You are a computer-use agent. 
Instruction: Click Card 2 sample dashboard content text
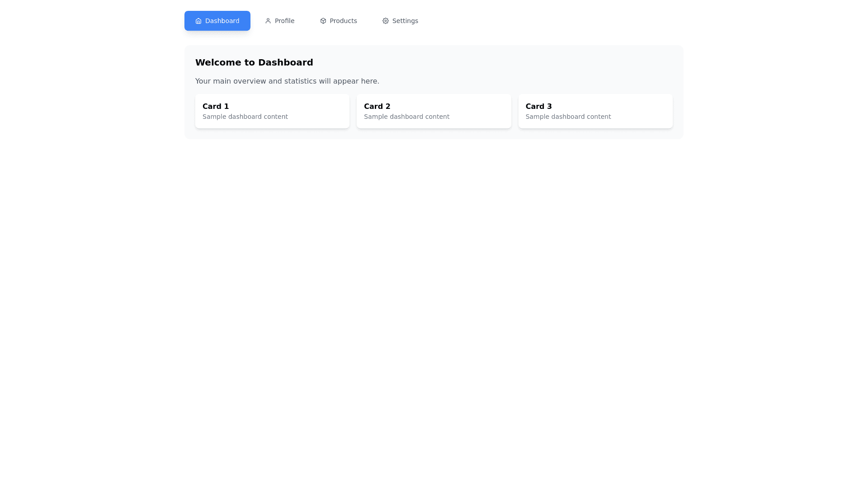406,117
